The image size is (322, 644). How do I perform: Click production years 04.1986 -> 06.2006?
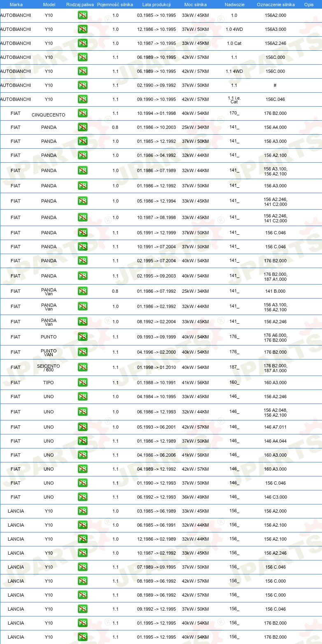point(156,455)
